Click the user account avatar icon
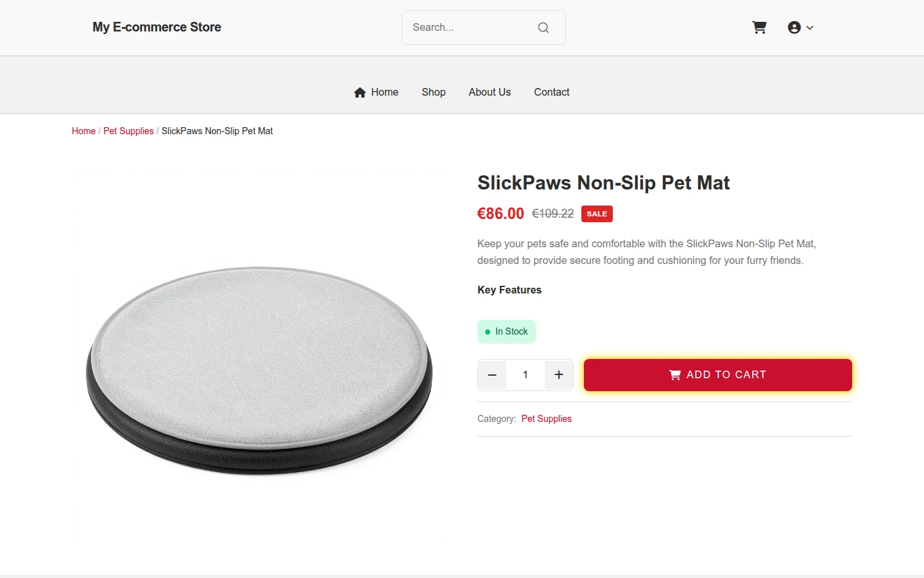The height and width of the screenshot is (578, 924). pos(794,28)
